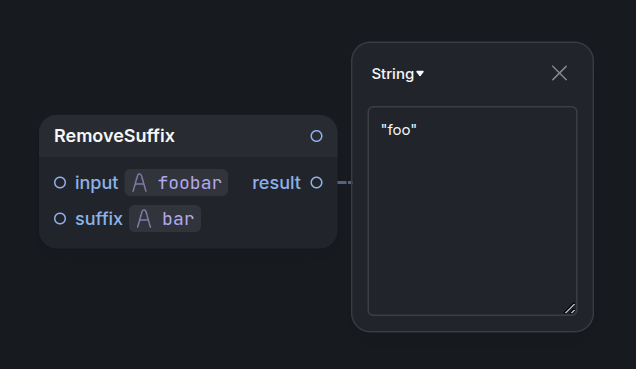Click the dashed connector between node and preview
The width and height of the screenshot is (636, 369).
point(345,182)
